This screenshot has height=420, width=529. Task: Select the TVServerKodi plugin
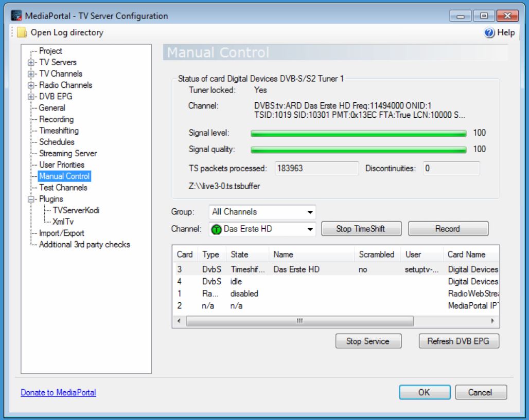point(76,210)
